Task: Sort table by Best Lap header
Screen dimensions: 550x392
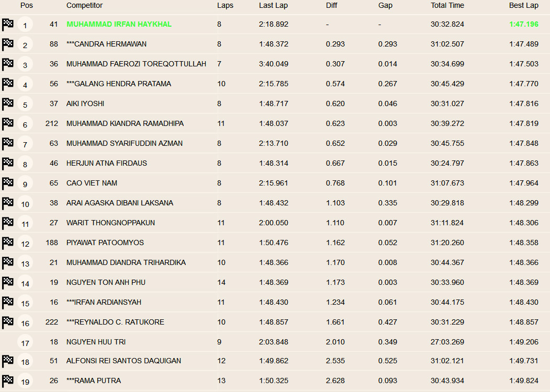Action: [523, 5]
